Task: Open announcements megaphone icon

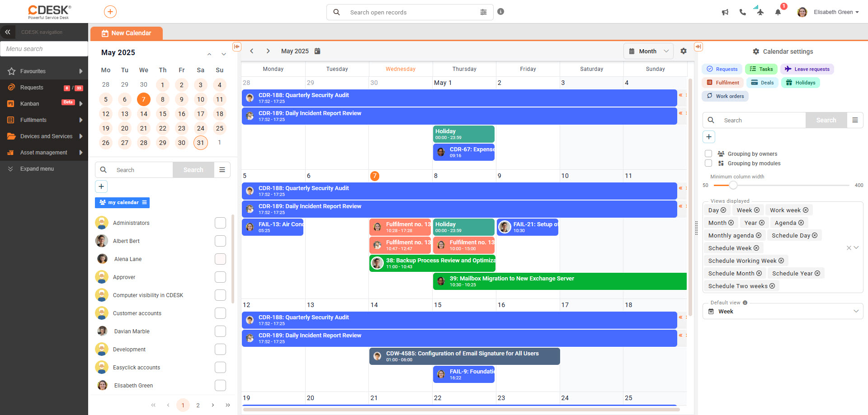Action: (x=725, y=12)
